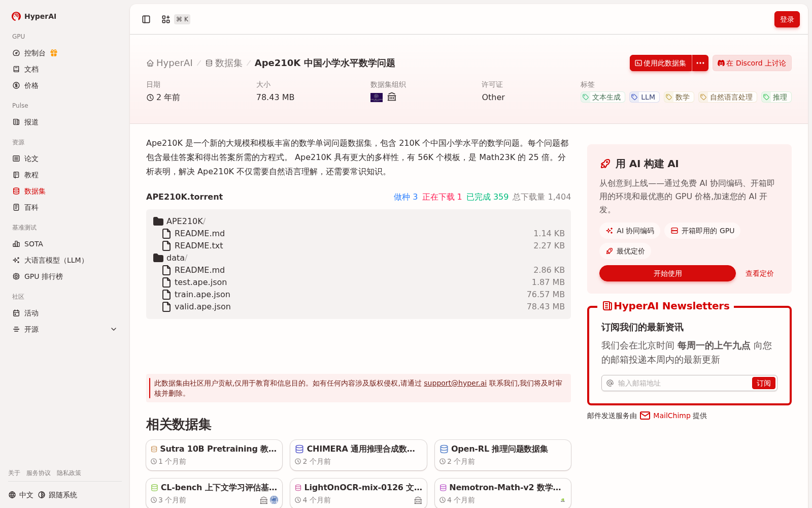Select the LLM tag
812x508 pixels.
[644, 97]
